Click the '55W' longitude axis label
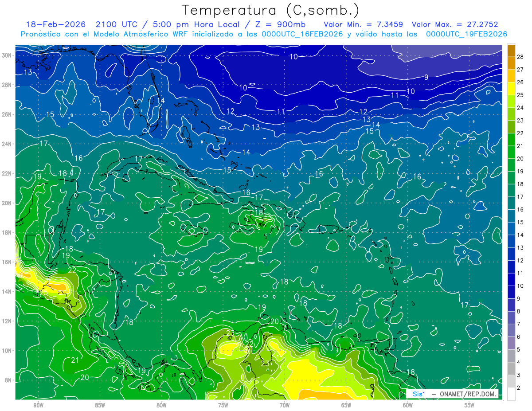 point(469,405)
